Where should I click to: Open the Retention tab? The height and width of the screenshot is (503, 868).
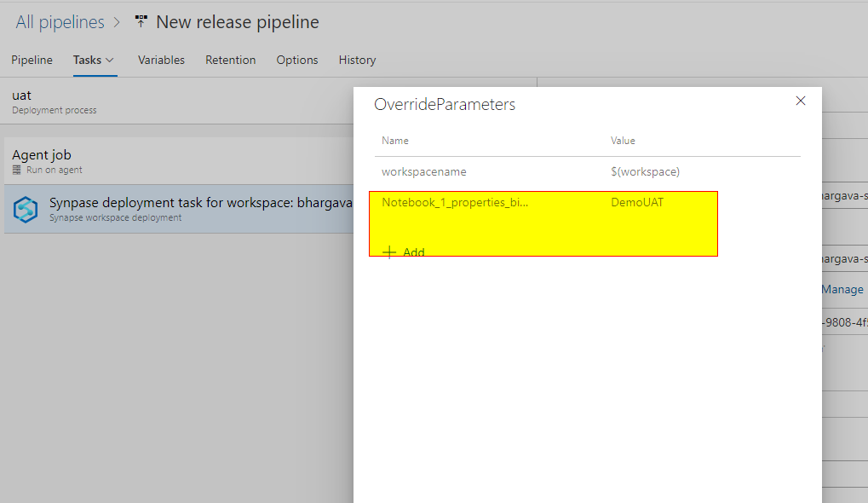click(230, 60)
